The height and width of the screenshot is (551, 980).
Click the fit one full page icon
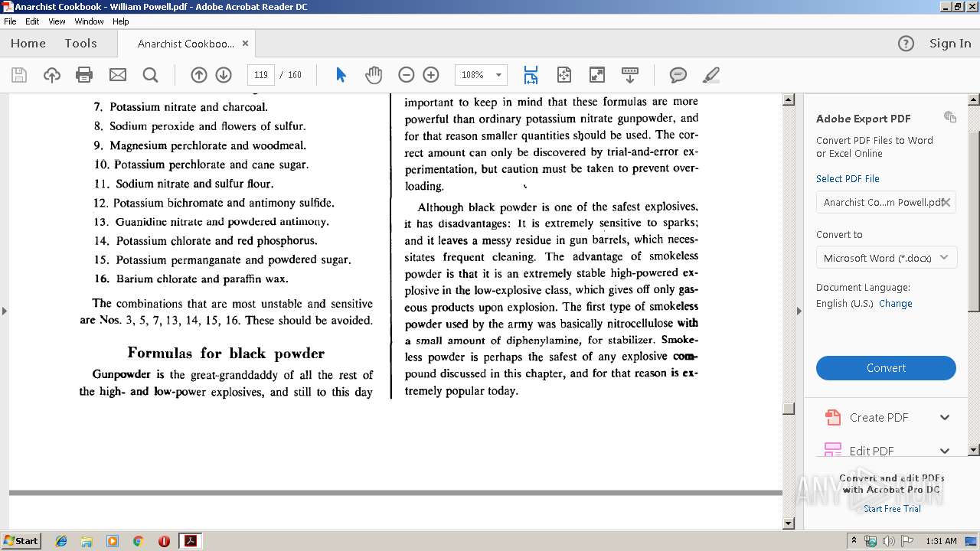tap(564, 75)
